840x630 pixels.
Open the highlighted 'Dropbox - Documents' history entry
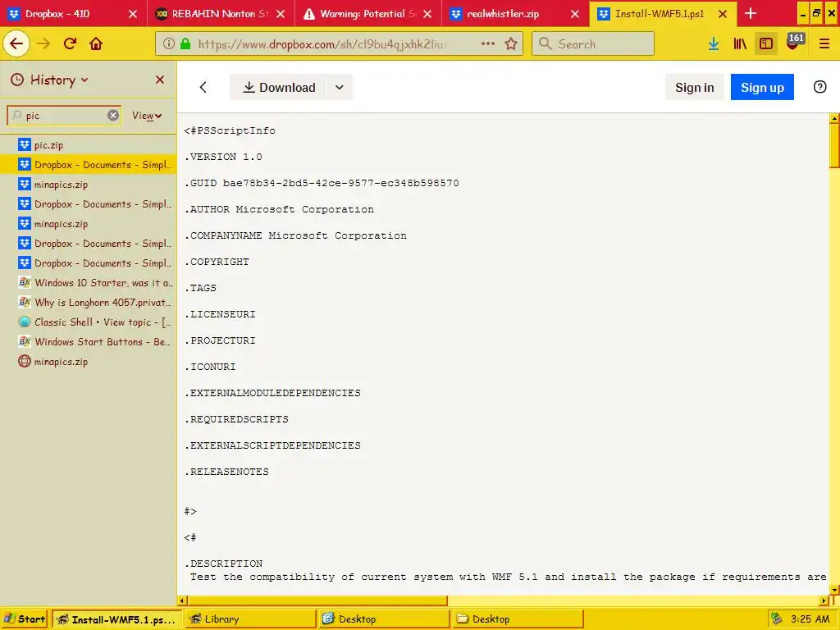point(89,164)
